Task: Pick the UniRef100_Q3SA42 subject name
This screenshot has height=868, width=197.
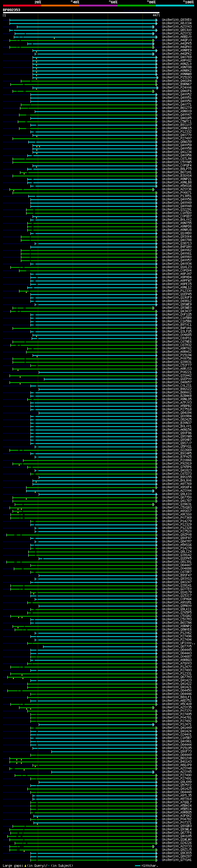Action: pyautogui.click(x=176, y=375)
